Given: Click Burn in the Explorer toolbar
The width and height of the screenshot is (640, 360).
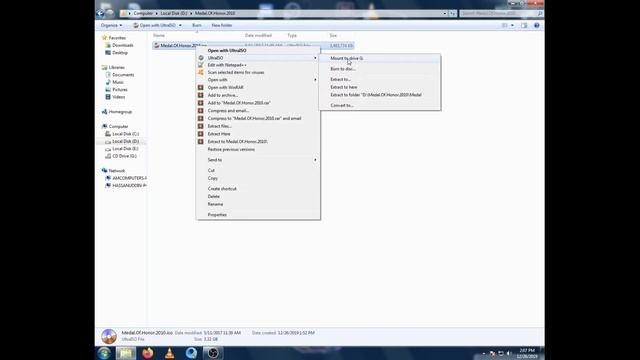Looking at the screenshot, I should pyautogui.click(x=197, y=25).
